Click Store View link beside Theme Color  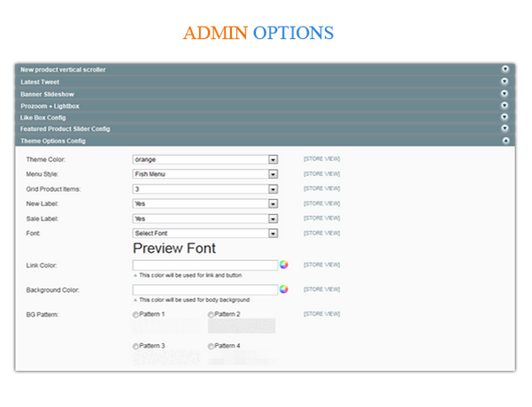pyautogui.click(x=321, y=159)
